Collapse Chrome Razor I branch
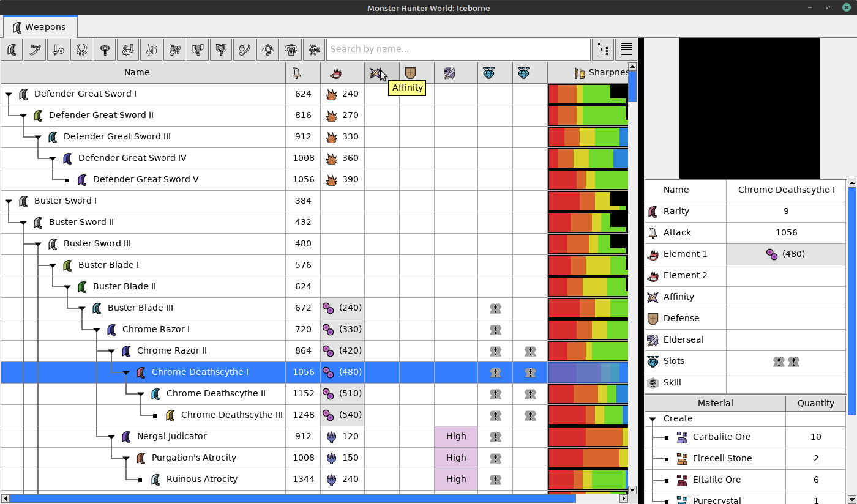 pos(97,330)
